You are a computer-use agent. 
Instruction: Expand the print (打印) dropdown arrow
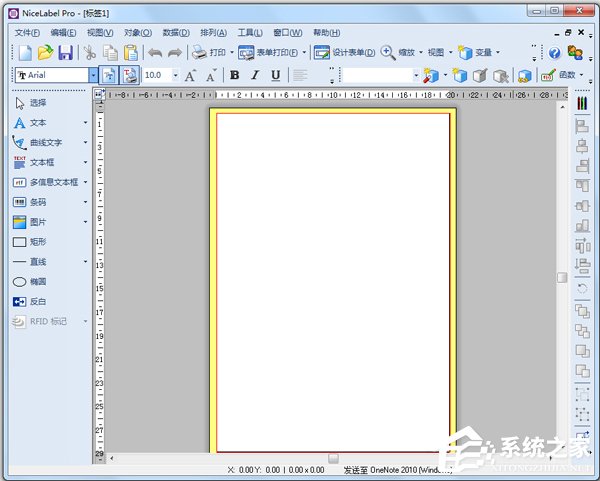tap(232, 52)
